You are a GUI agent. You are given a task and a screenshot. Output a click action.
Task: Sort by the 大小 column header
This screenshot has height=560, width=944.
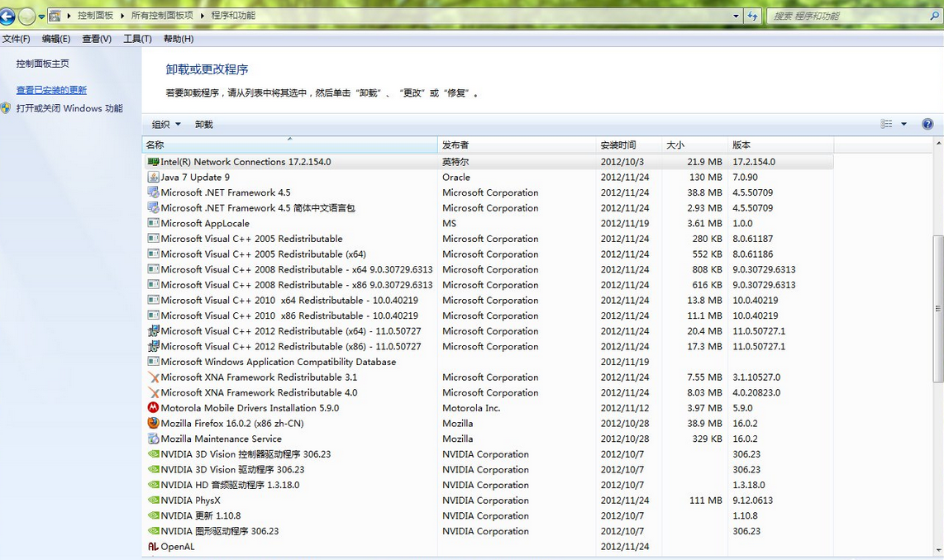click(x=694, y=145)
